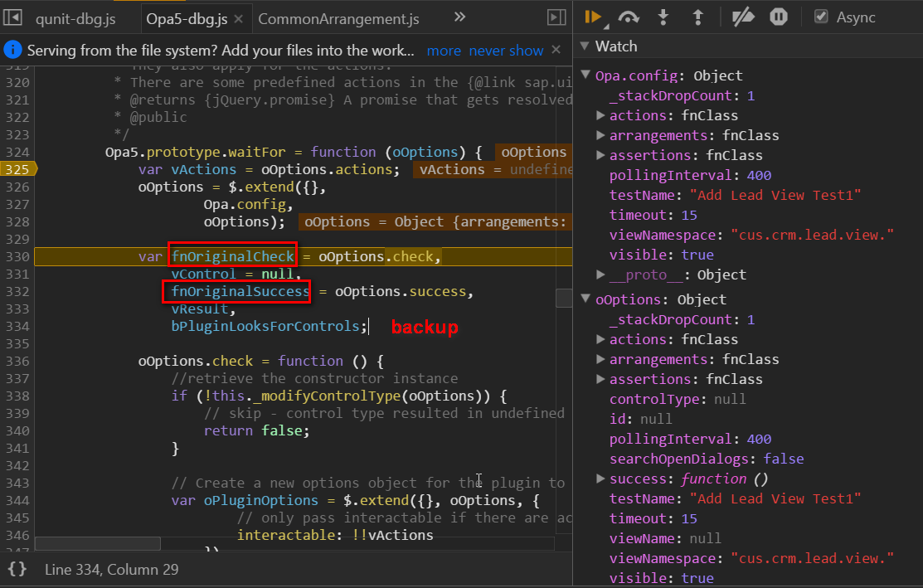923x588 pixels.
Task: Click _stackDropCount: 1 under oOptions
Action: tap(682, 319)
